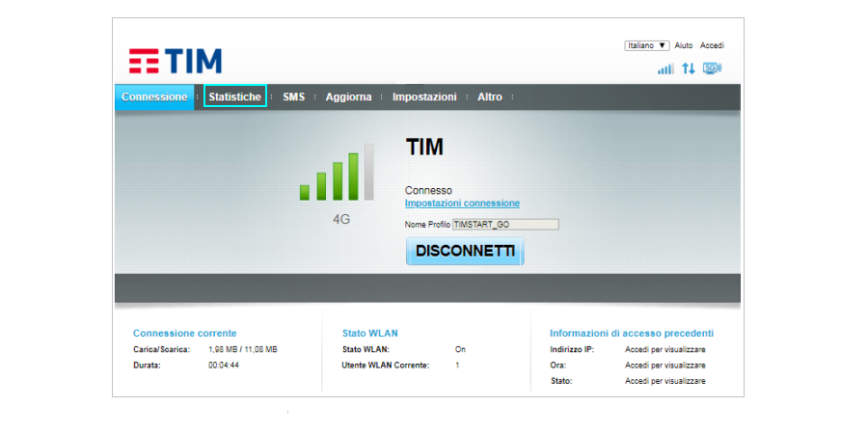Image resolution: width=868 pixels, height=434 pixels.
Task: Open the Connessione tab
Action: [154, 96]
